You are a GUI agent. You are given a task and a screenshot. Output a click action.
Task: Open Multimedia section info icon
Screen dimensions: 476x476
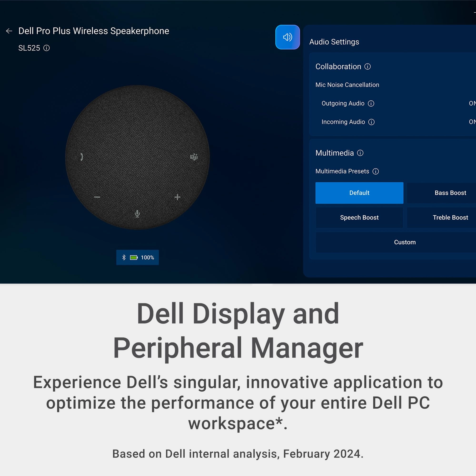(360, 153)
